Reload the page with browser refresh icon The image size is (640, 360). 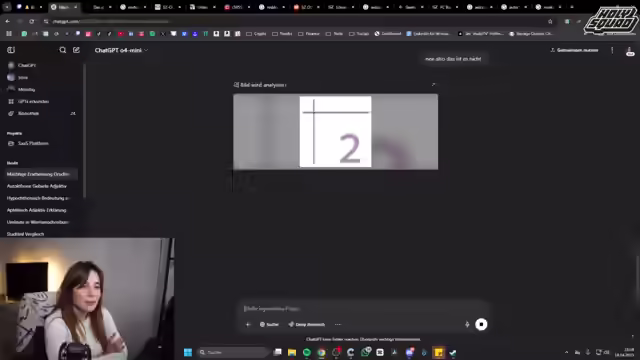pyautogui.click(x=31, y=21)
